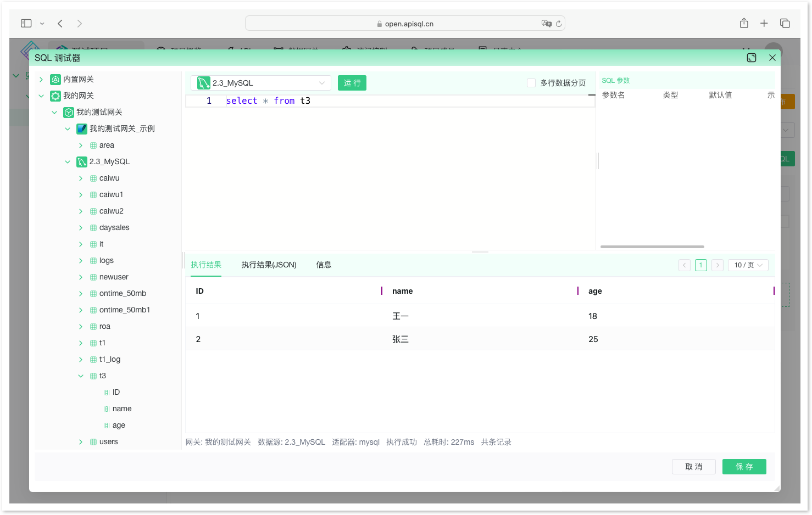Viewport: 812px width, 515px height.
Task: Click the 参数名 column header
Action: click(614, 95)
